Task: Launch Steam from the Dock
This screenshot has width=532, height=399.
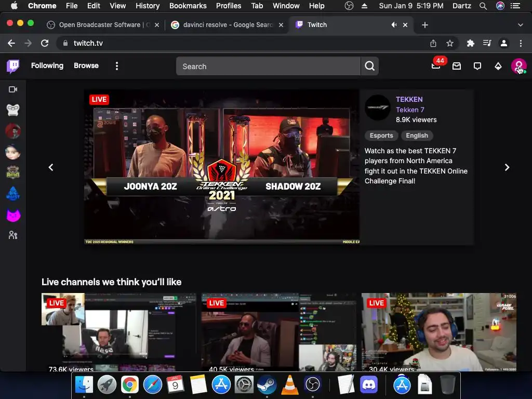Action: (x=267, y=384)
